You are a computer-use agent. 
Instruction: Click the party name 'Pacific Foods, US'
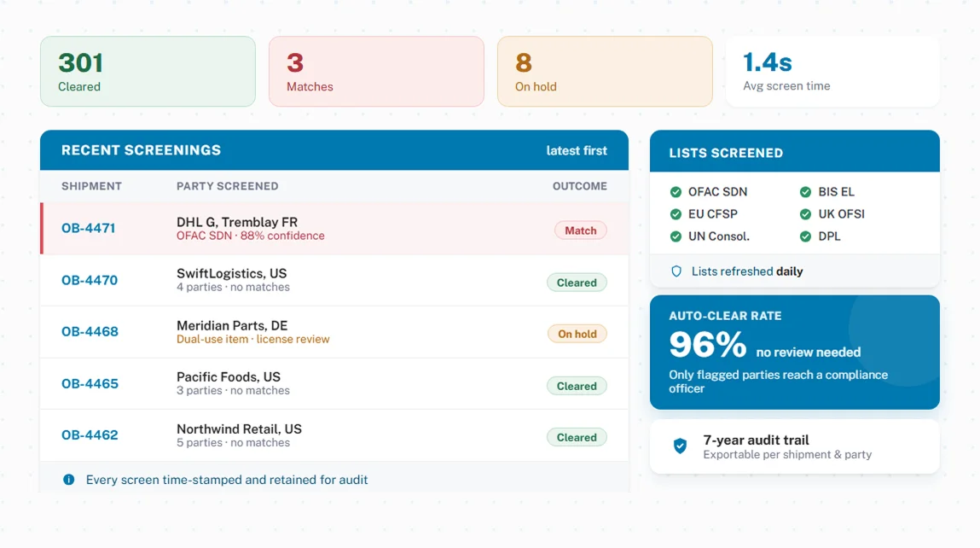(x=228, y=376)
